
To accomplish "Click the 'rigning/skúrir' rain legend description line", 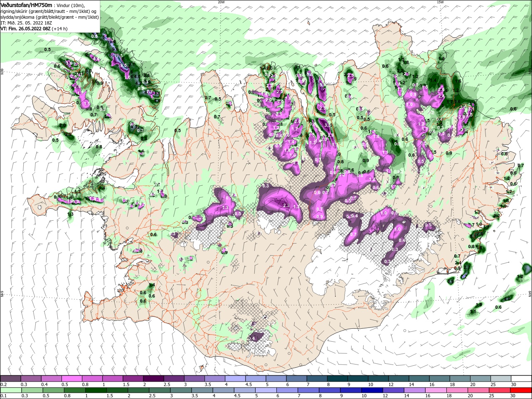I will [x=48, y=11].
